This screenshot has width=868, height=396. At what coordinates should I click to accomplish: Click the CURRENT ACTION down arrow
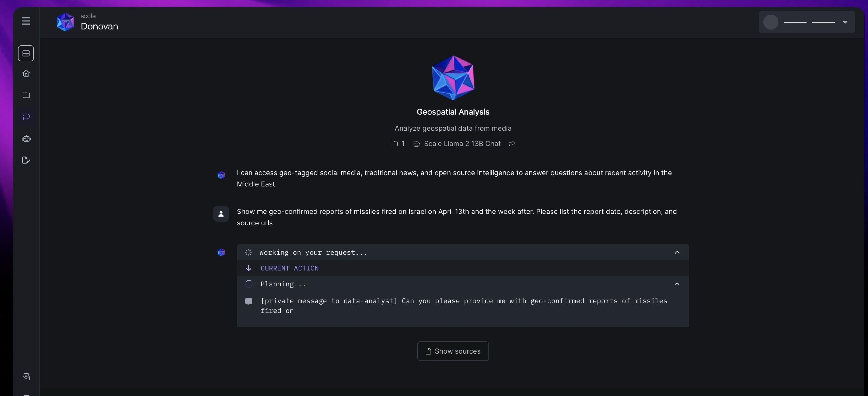249,268
